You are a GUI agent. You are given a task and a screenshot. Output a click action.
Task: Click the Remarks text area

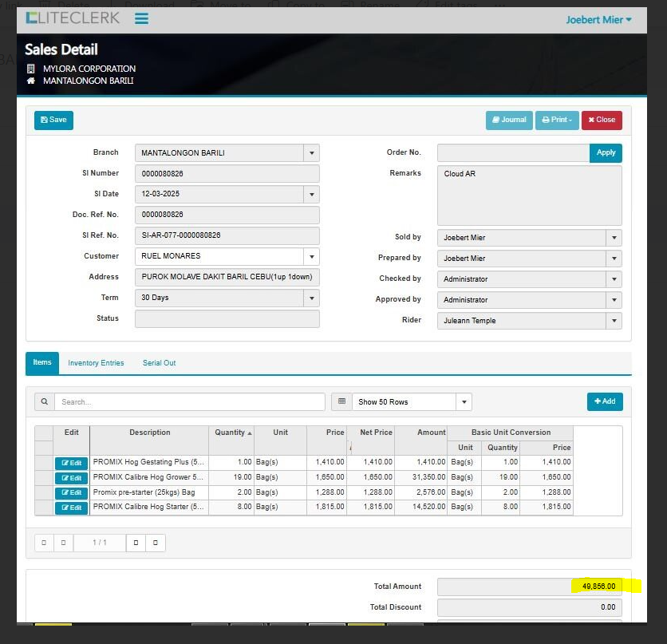(x=529, y=196)
